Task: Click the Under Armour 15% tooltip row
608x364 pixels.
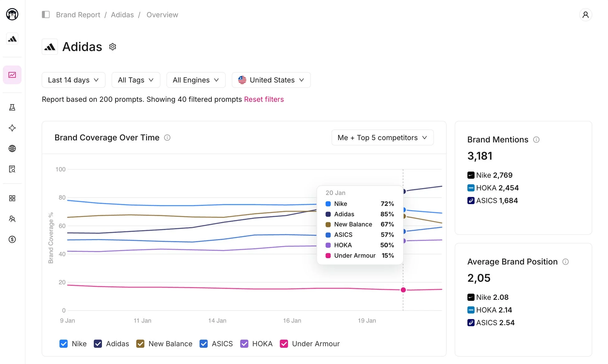Action: tap(360, 256)
